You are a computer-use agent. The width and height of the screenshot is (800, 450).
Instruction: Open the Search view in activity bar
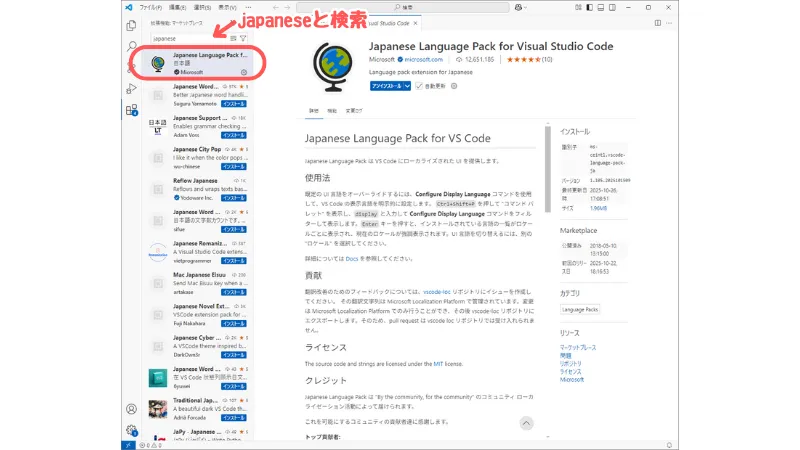(132, 46)
